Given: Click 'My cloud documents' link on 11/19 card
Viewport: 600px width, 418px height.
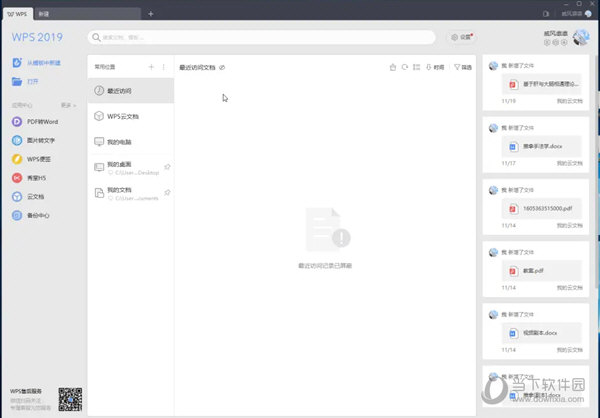Looking at the screenshot, I should coord(569,101).
